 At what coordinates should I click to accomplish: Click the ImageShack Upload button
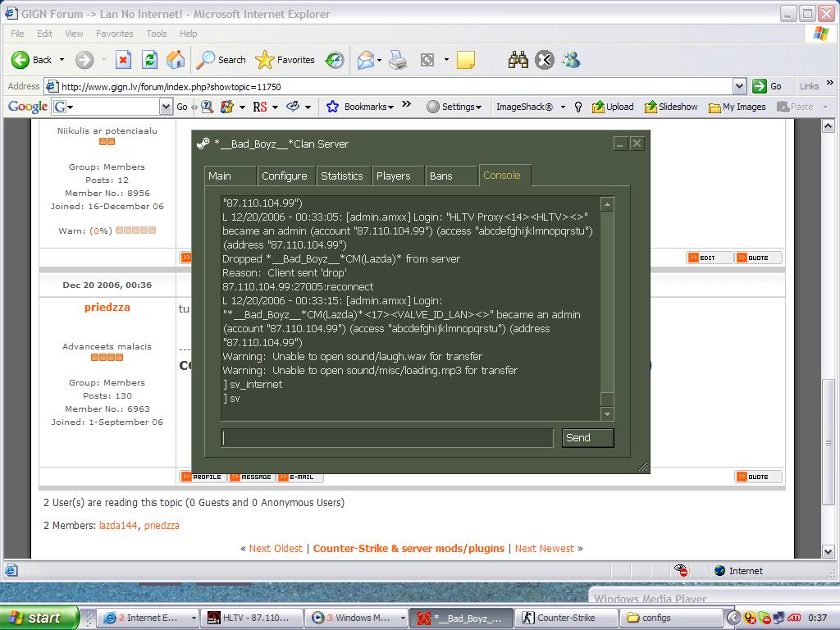coord(613,107)
